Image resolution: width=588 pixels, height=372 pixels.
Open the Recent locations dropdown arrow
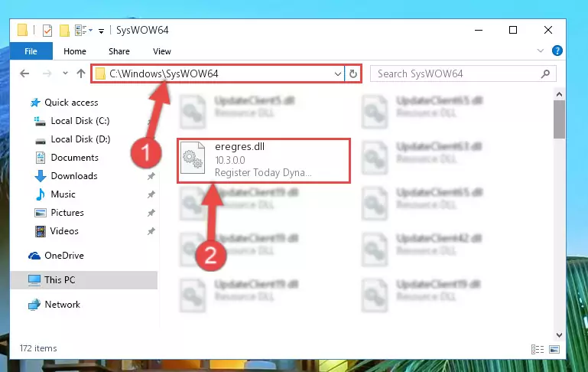point(65,73)
